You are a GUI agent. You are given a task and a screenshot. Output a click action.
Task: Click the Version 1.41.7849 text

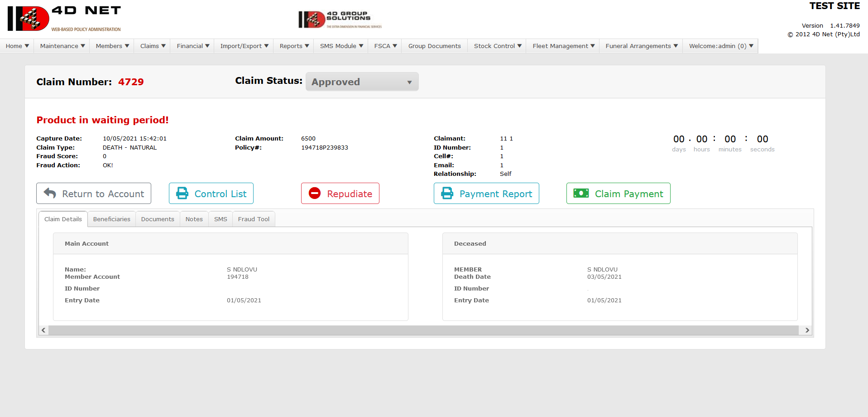pos(830,26)
